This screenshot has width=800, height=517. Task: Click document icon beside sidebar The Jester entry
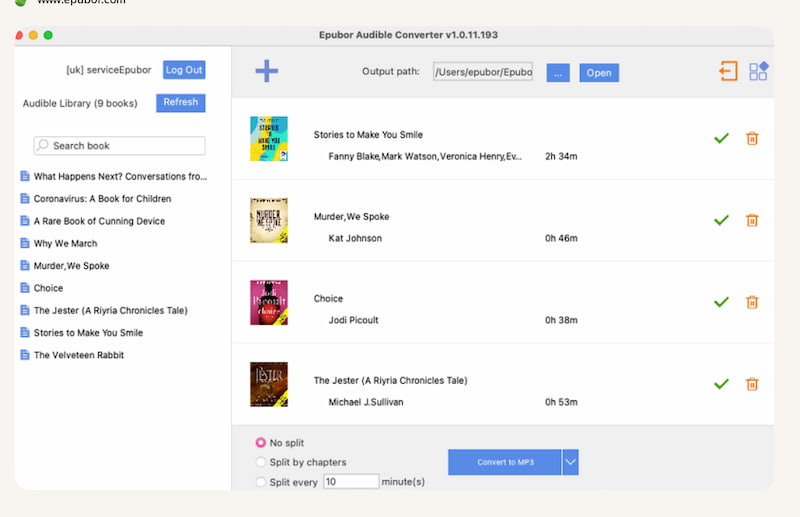[24, 310]
